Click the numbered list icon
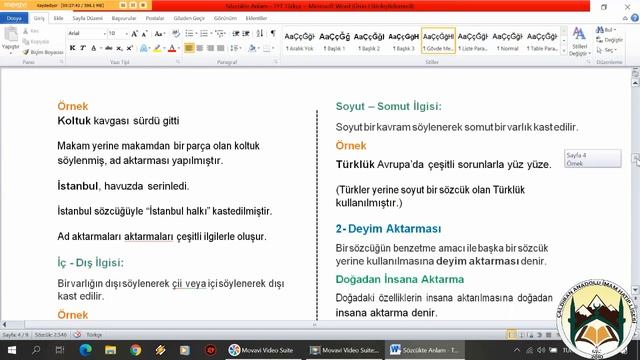This screenshot has width=640, height=360. click(x=204, y=33)
